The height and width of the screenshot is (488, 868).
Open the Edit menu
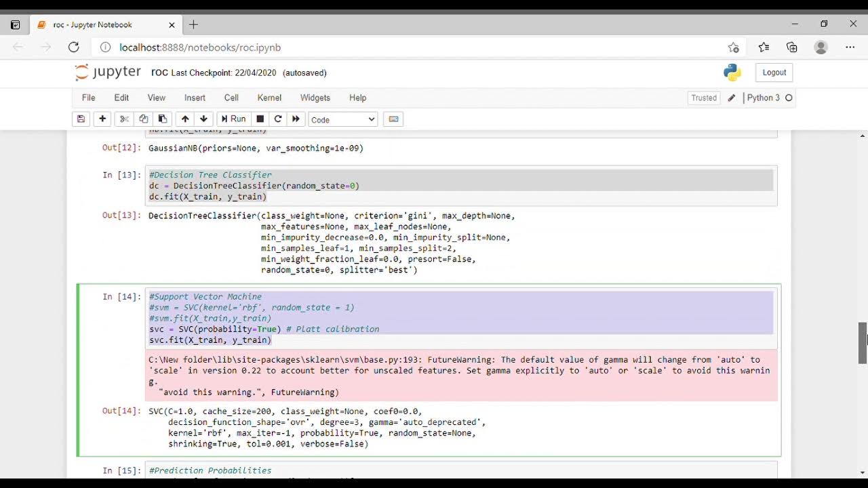(x=121, y=98)
